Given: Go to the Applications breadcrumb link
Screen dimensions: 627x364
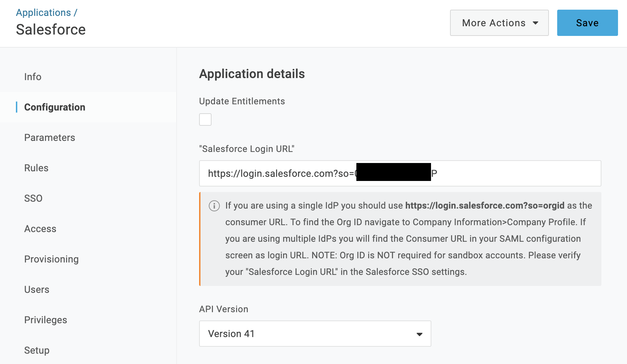Looking at the screenshot, I should (44, 12).
